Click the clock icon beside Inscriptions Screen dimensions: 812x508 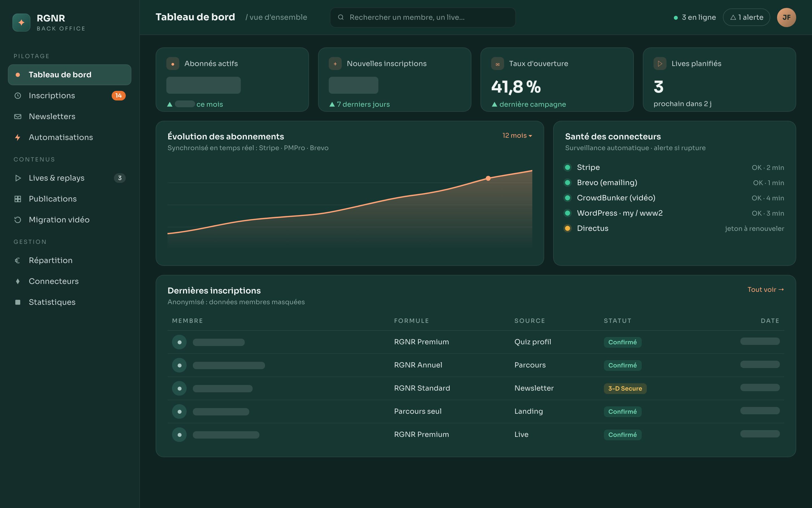[x=18, y=96]
